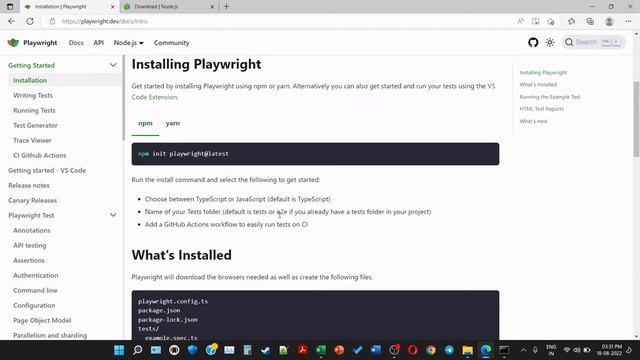Enter Immersive Reader from address bar
The width and height of the screenshot is (640, 360).
[535, 21]
